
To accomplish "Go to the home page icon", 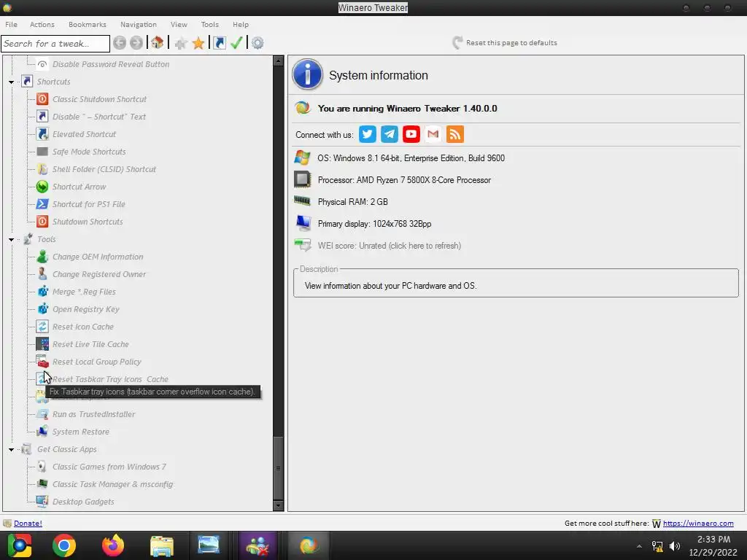I will pos(158,43).
